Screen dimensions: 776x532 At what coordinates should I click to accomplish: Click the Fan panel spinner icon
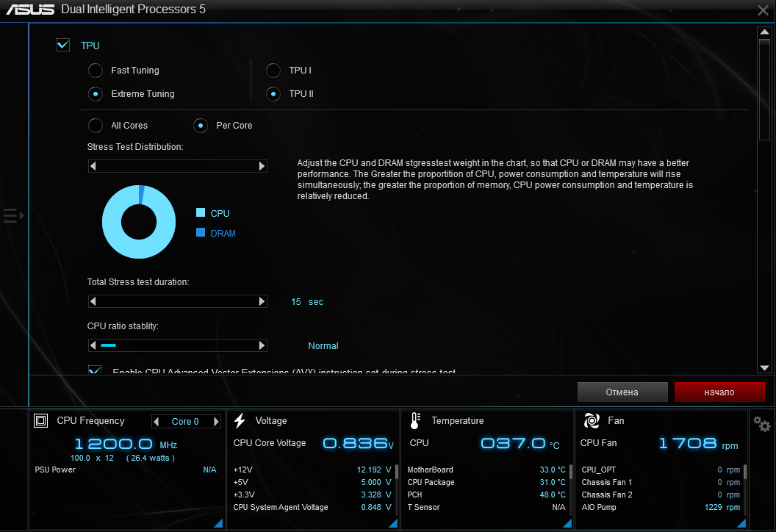(592, 420)
